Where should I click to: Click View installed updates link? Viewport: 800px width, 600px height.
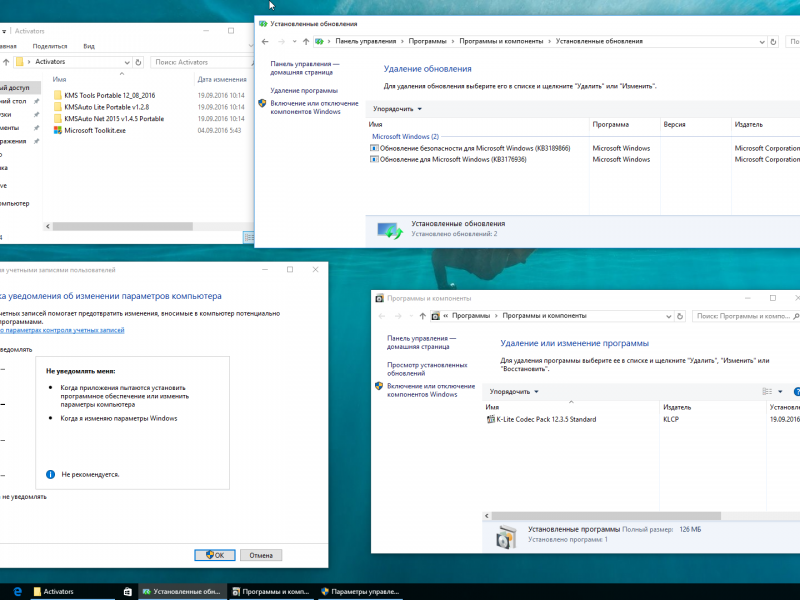coord(427,369)
